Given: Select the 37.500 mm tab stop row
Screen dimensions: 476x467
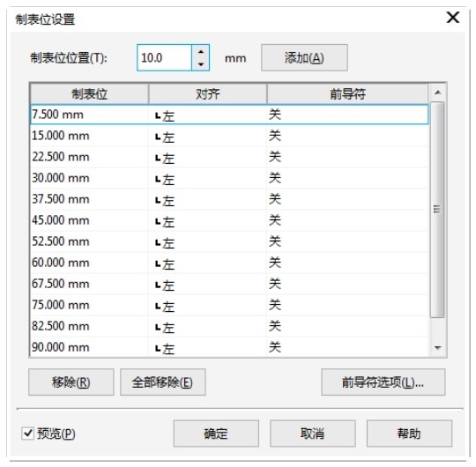Looking at the screenshot, I should [229, 199].
